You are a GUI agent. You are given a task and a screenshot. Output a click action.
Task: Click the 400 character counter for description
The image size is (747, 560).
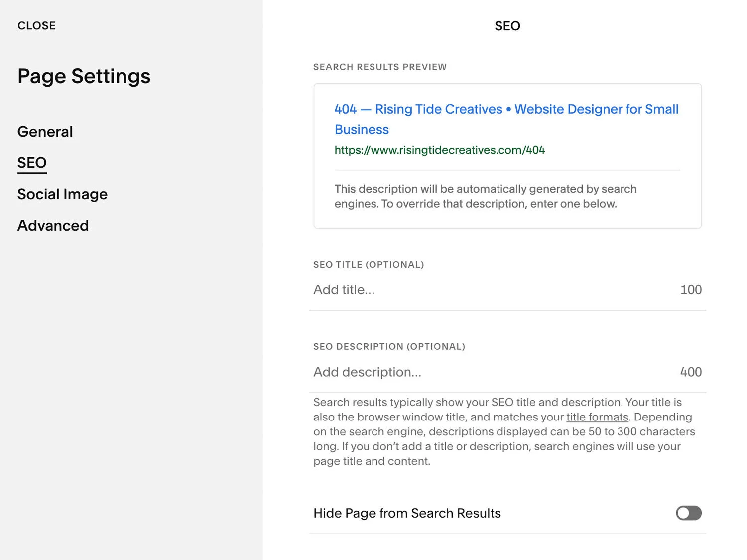[691, 372]
